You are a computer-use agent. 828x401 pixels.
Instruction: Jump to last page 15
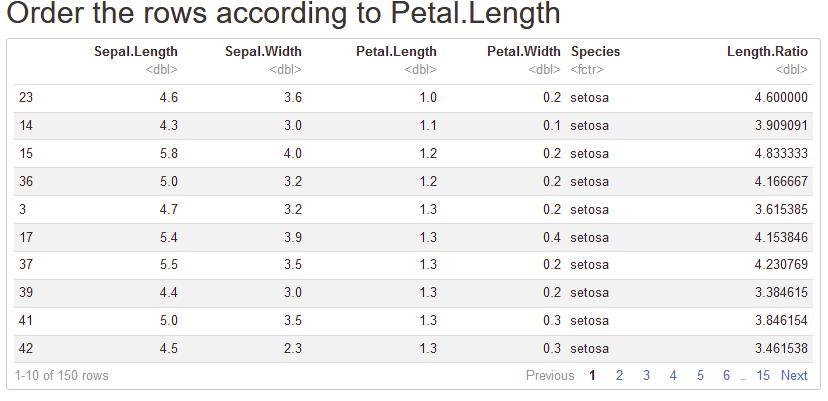pos(763,376)
